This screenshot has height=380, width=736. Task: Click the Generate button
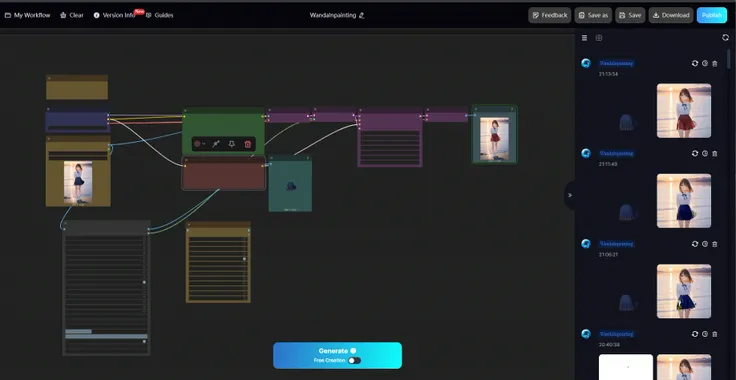tap(337, 355)
